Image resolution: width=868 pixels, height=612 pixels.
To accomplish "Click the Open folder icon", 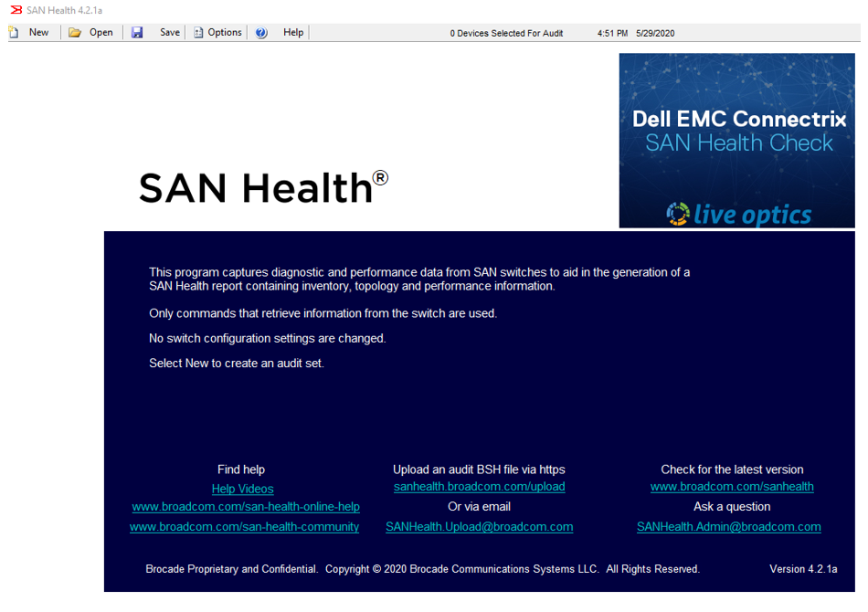I will [75, 33].
